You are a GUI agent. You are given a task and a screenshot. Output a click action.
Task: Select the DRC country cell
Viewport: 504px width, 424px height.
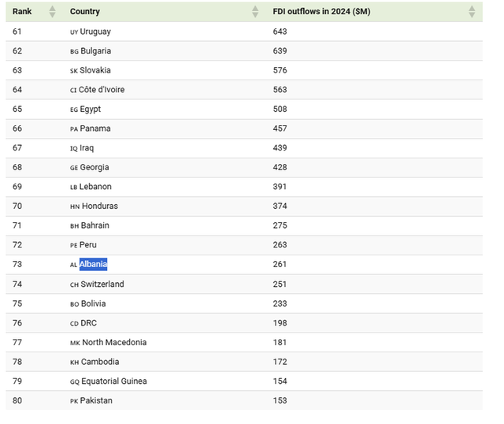pyautogui.click(x=83, y=323)
